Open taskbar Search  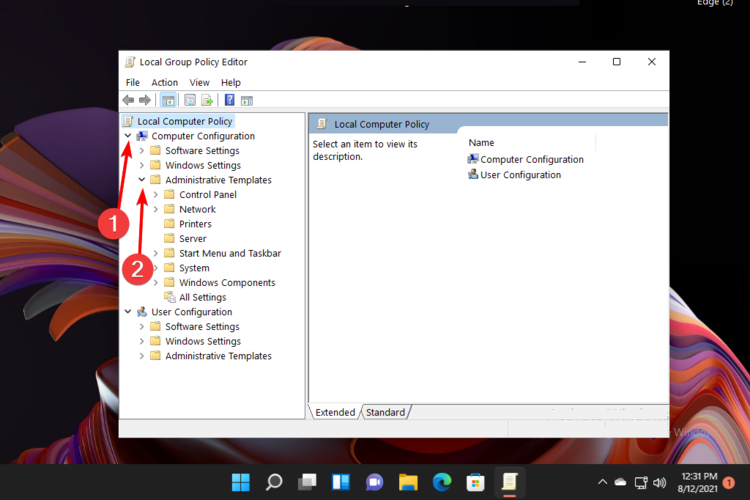(274, 482)
